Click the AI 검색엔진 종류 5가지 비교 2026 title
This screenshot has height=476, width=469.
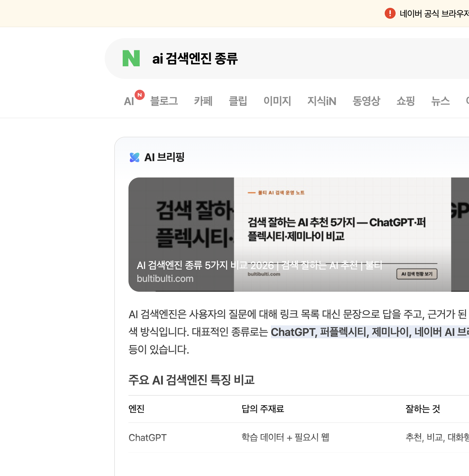pos(260,265)
